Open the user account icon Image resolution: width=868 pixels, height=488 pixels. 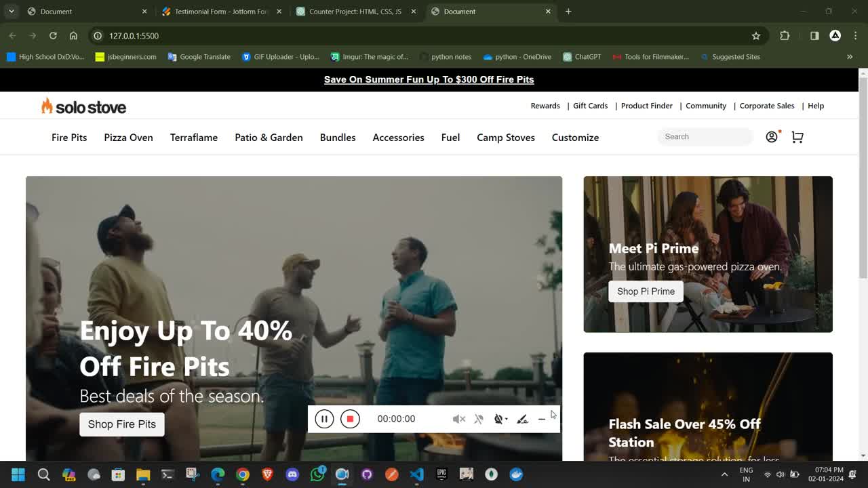pos(772,137)
